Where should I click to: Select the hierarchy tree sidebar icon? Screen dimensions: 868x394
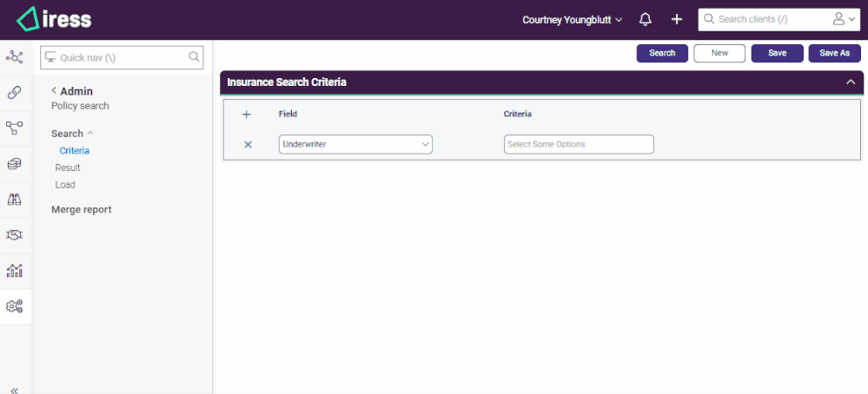(14, 128)
